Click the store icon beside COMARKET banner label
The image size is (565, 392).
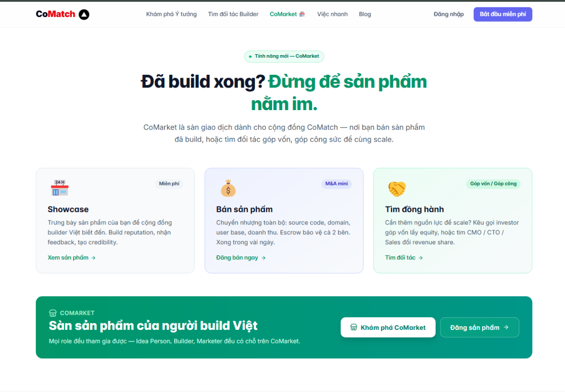(x=53, y=313)
